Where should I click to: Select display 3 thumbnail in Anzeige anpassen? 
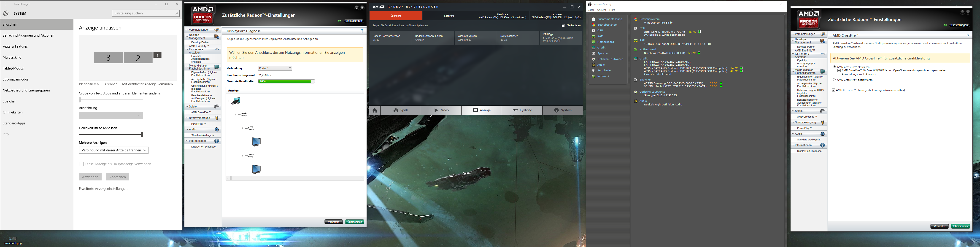108,58
